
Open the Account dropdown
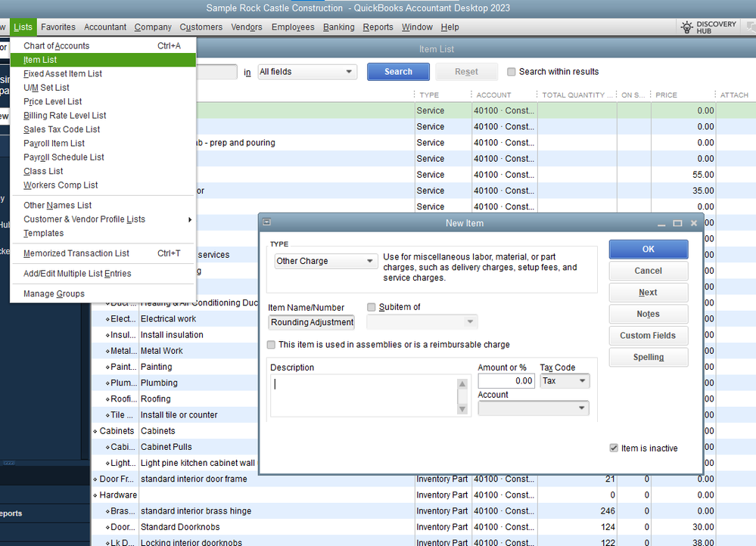click(534, 408)
